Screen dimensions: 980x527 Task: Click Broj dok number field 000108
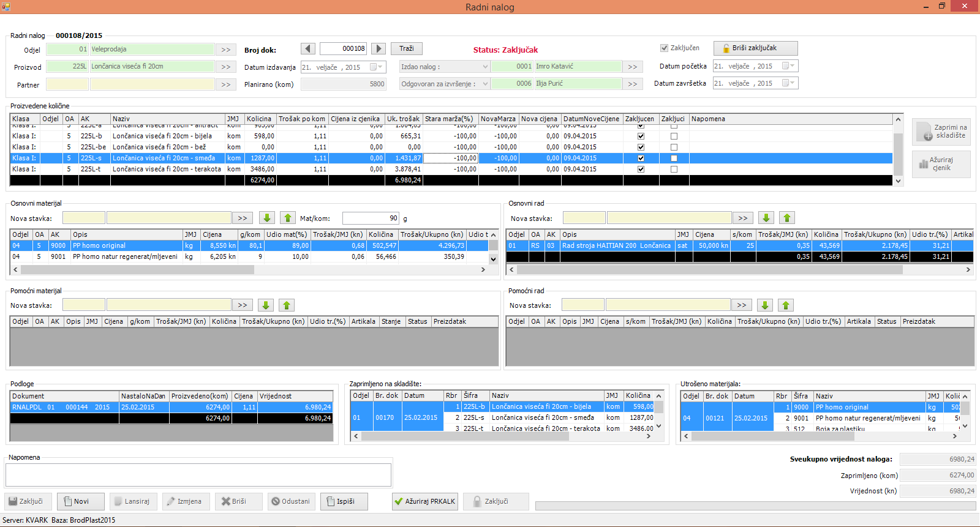click(343, 48)
